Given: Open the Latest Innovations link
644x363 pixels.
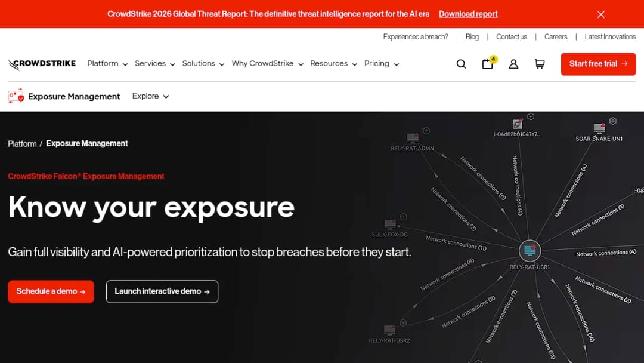Looking at the screenshot, I should [610, 37].
